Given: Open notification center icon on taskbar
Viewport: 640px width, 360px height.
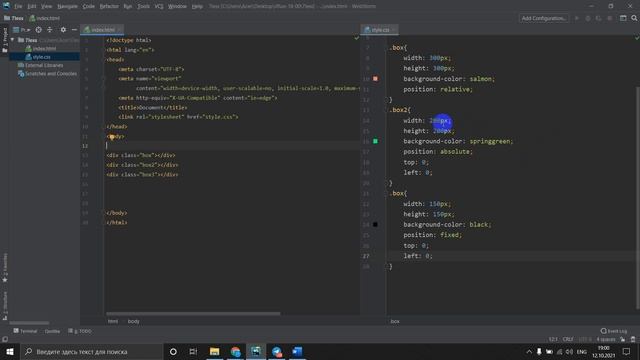Looking at the screenshot, I should [x=626, y=351].
